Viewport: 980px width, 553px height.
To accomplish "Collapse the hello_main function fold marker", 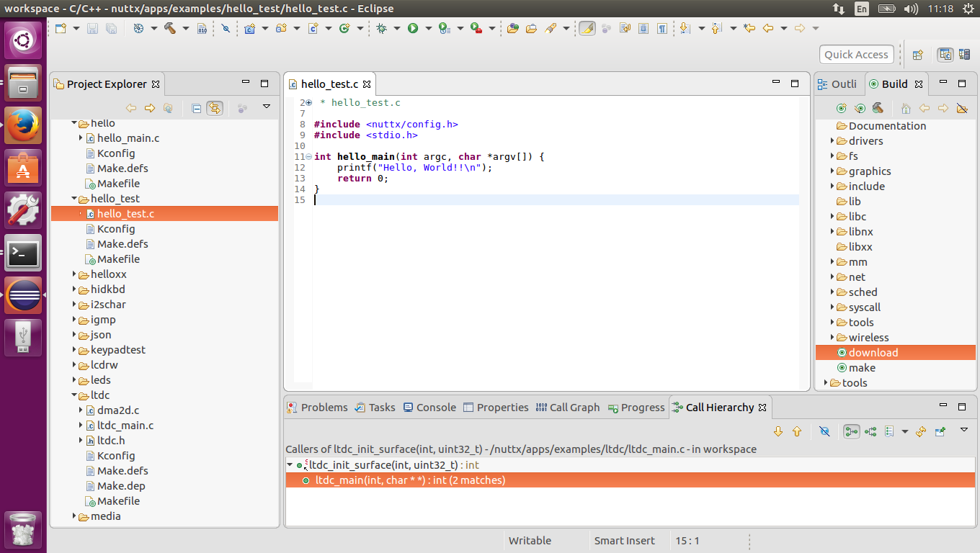I will (308, 157).
